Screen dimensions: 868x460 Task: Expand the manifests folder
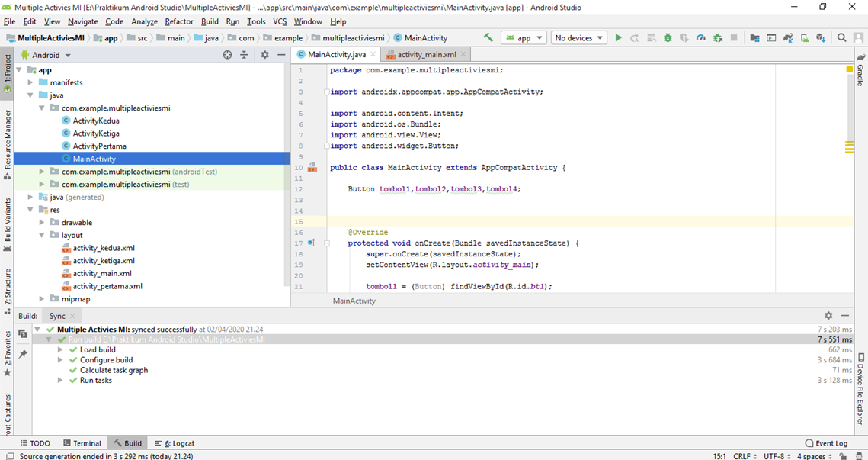(x=30, y=82)
